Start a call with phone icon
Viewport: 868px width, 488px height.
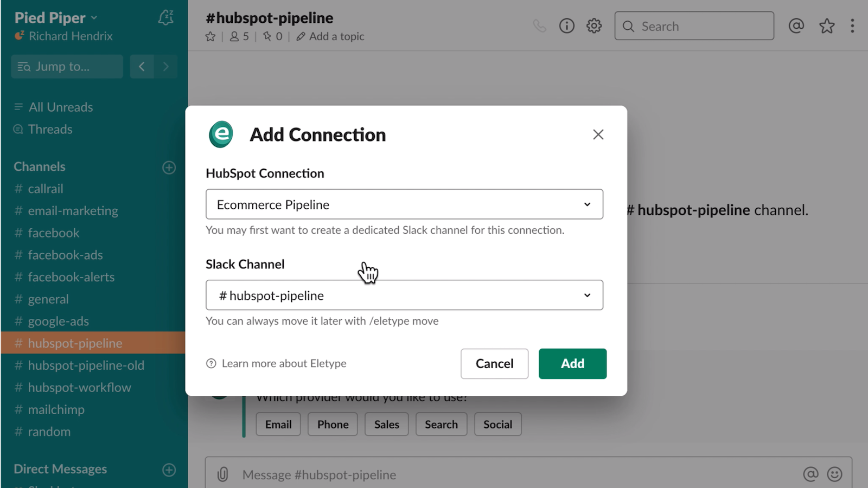click(x=539, y=26)
